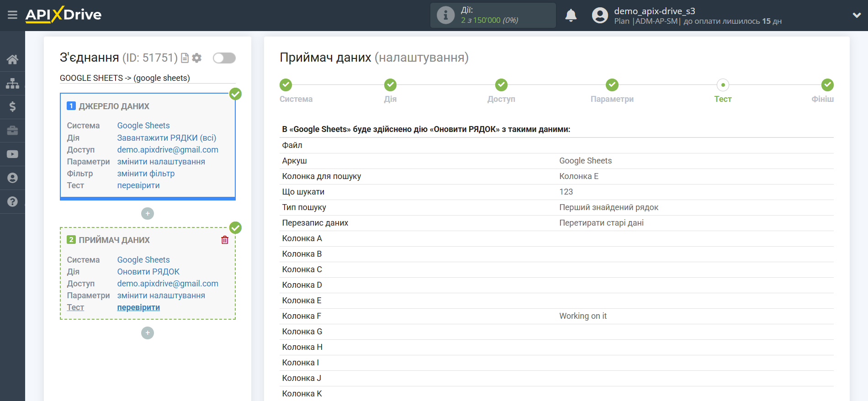The height and width of the screenshot is (401, 868).
Task: Click the ApiX-Drive logo
Action: [64, 15]
